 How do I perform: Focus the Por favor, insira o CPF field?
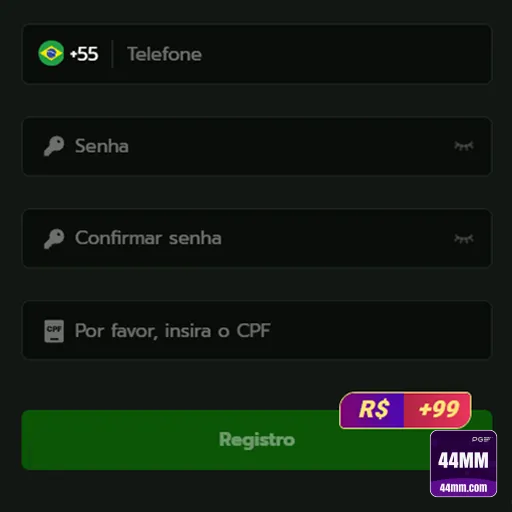pyautogui.click(x=257, y=330)
